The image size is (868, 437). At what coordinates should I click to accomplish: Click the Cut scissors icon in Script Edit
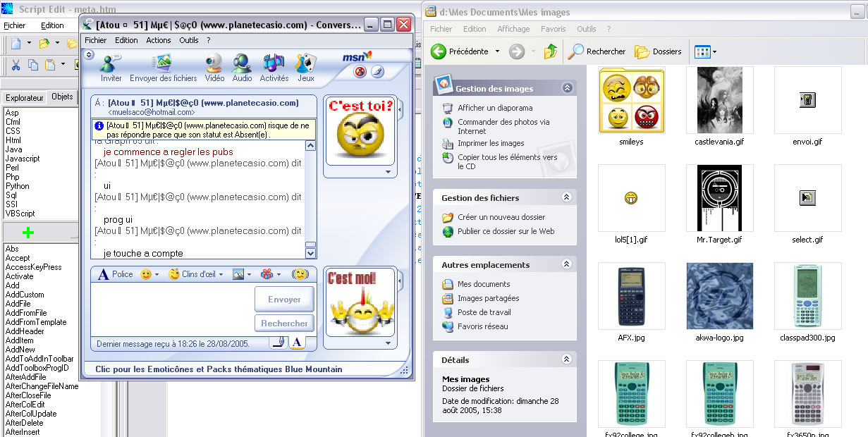(x=16, y=65)
